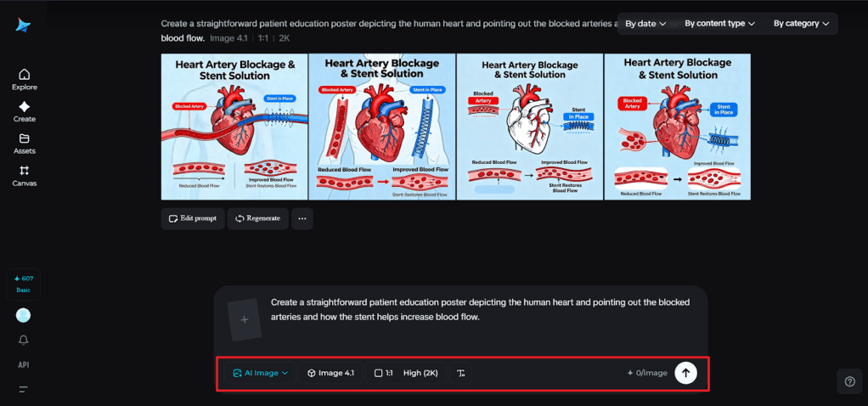Click the app logo in the sidebar
The height and width of the screenshot is (406, 868).
pos(23,25)
